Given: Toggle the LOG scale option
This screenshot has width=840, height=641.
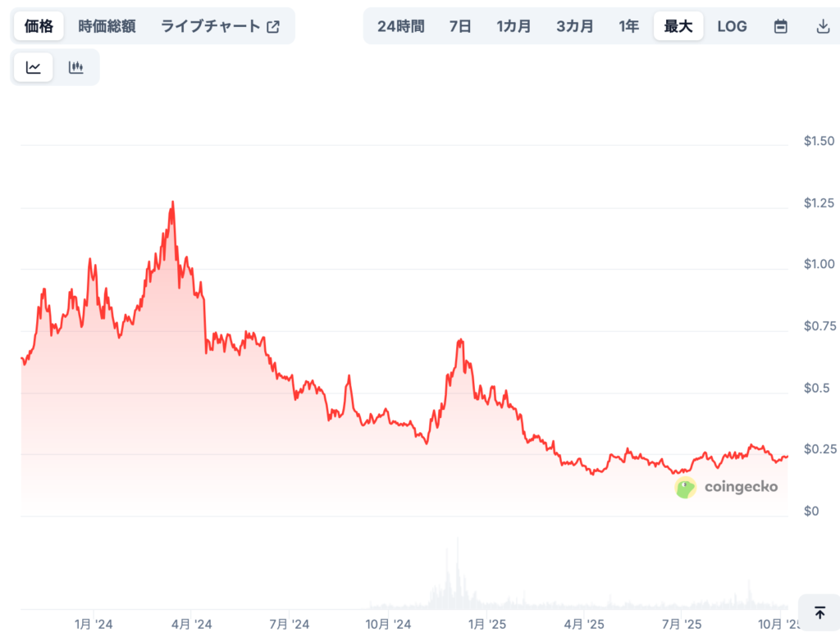Looking at the screenshot, I should 732,26.
